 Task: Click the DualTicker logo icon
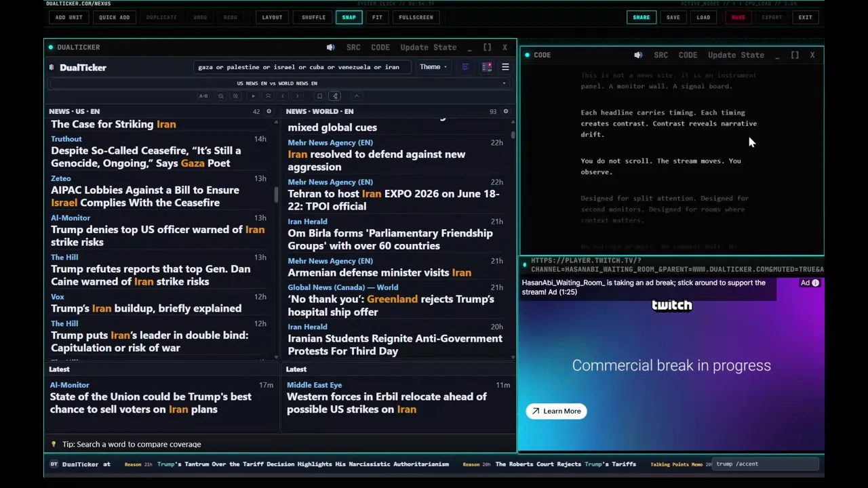pyautogui.click(x=52, y=67)
